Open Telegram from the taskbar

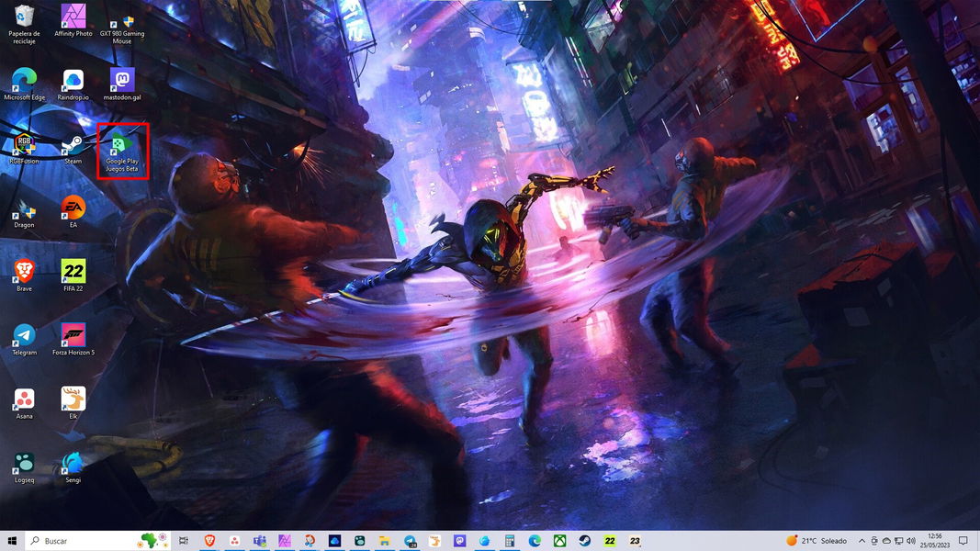[x=410, y=541]
